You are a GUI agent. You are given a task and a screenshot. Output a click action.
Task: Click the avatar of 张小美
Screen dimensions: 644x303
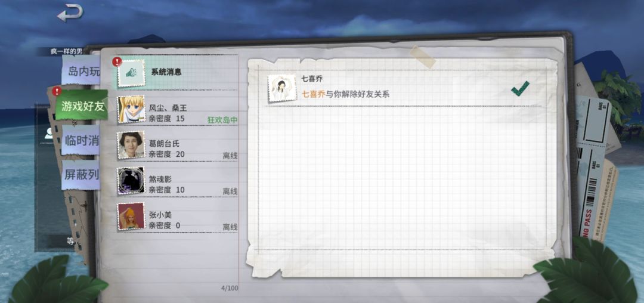point(131,217)
